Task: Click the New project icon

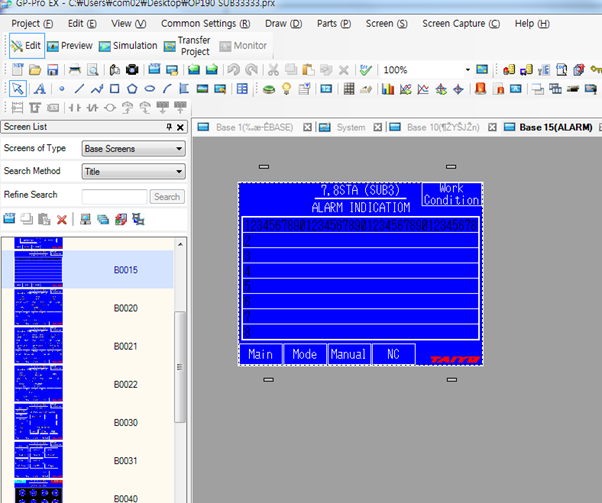Action: 18,69
